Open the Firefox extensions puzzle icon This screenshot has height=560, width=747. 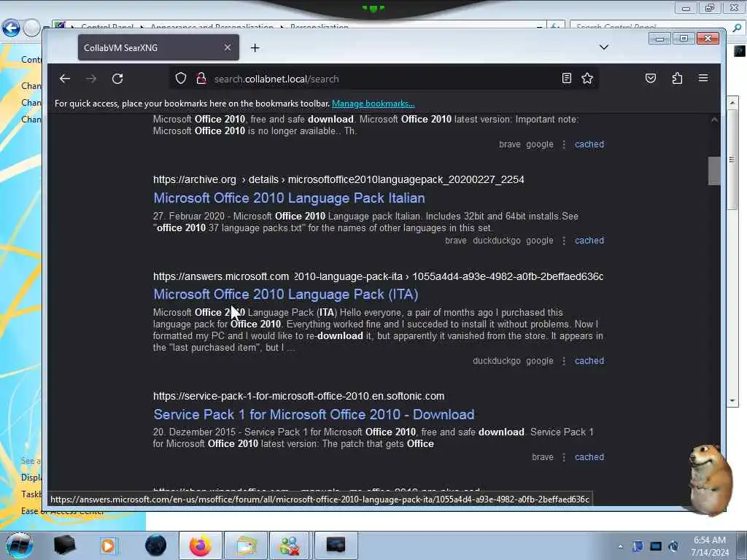tap(677, 78)
